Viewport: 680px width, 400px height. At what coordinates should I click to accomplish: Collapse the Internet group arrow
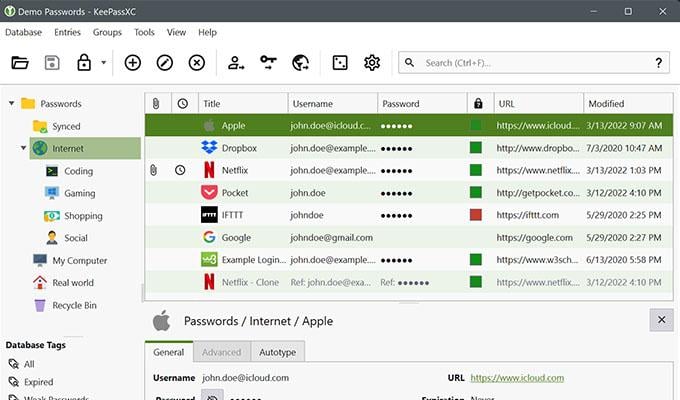[x=23, y=148]
